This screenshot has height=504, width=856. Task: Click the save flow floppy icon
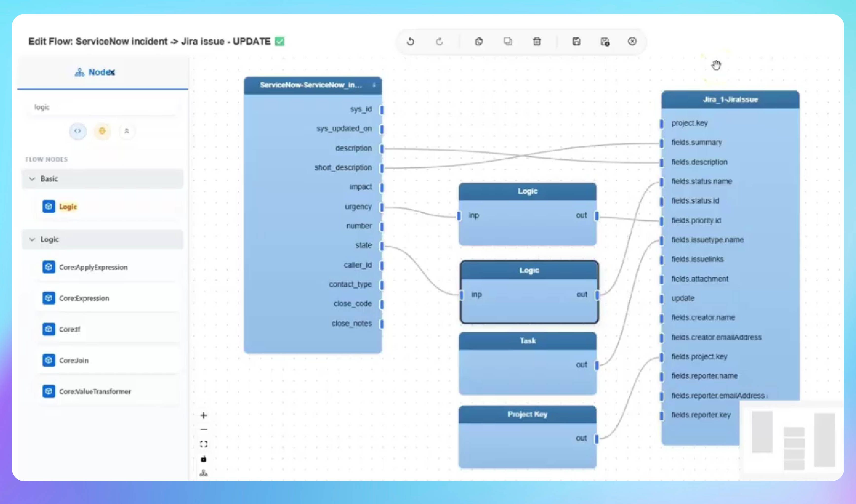click(x=576, y=41)
